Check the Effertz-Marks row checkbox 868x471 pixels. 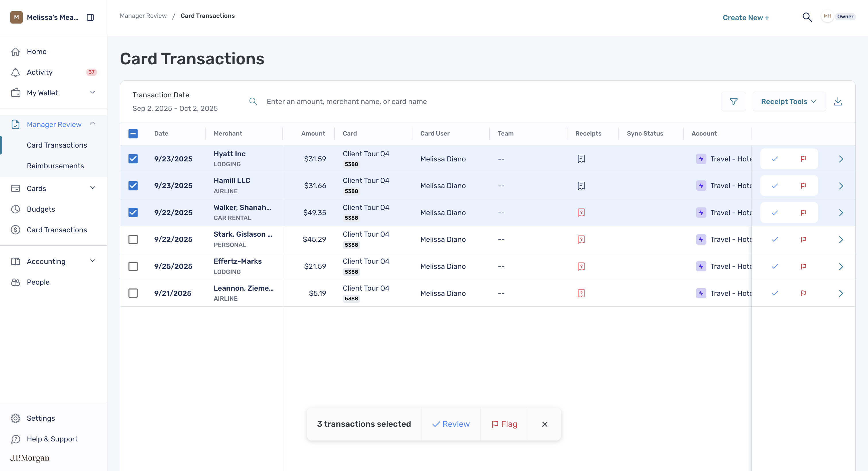[133, 266]
